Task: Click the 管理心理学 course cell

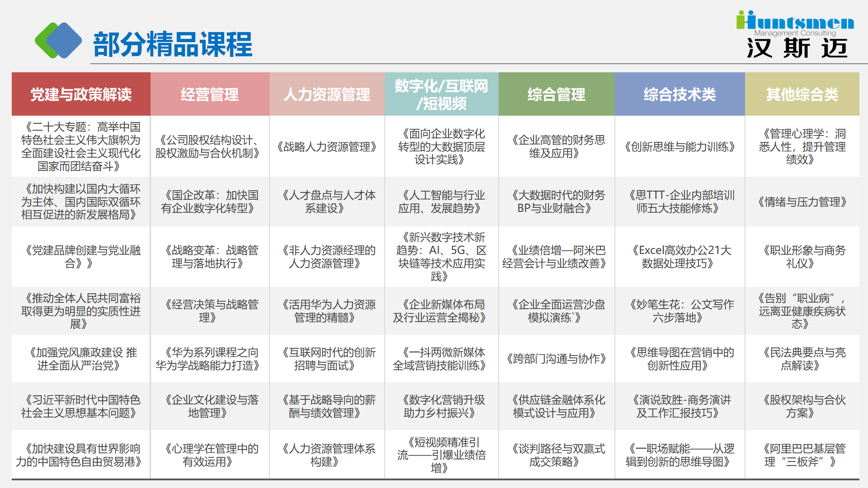Action: click(x=802, y=146)
